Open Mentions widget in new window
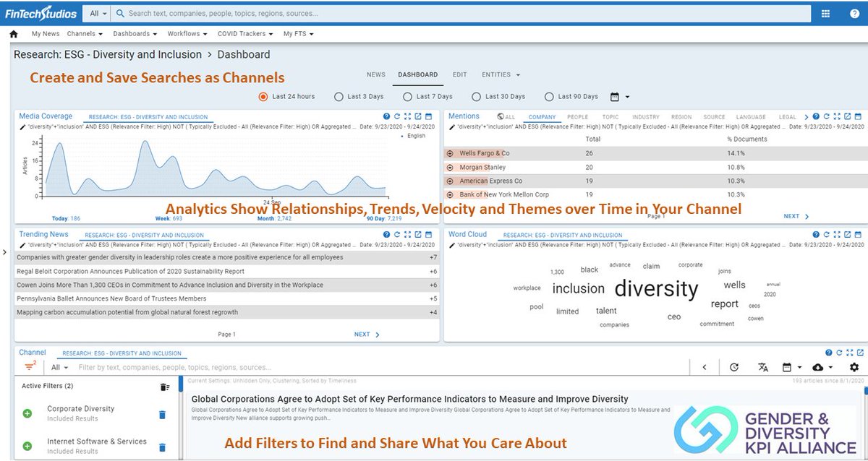This screenshot has width=868, height=461. pos(847,116)
